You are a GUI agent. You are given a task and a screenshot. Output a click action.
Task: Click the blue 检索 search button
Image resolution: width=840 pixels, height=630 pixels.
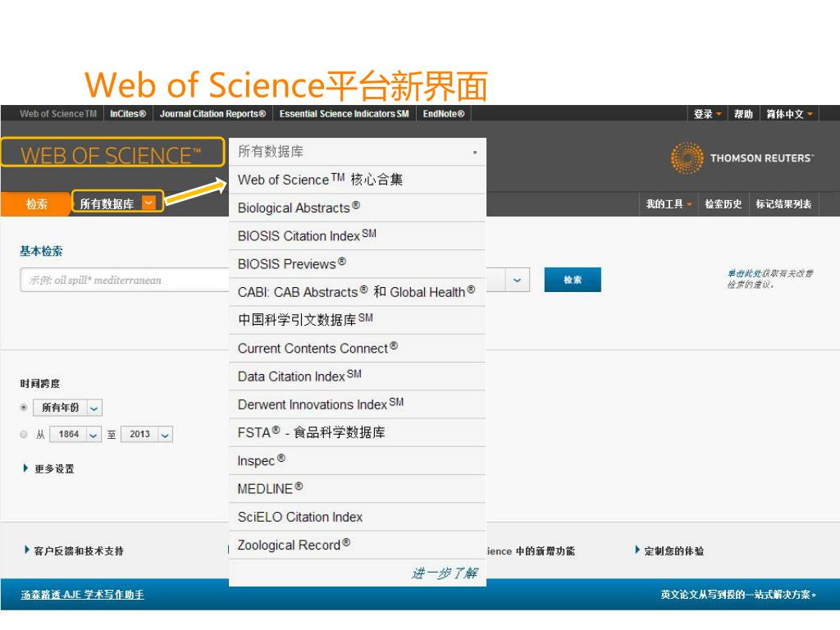click(572, 280)
